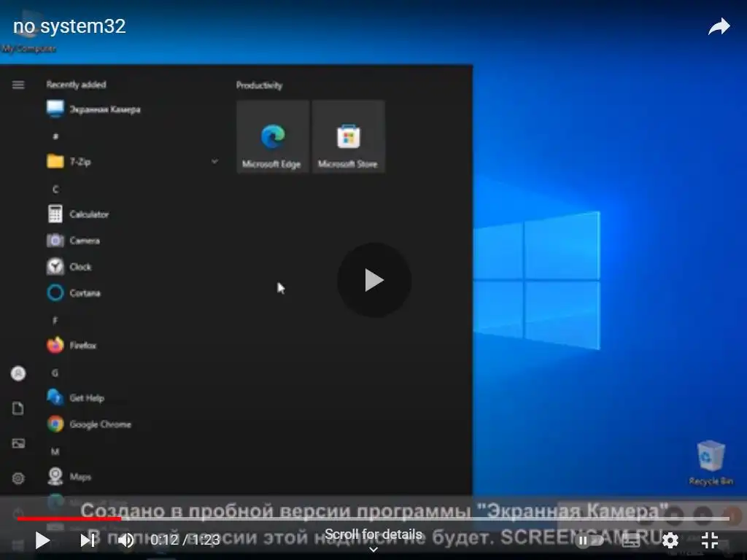Open Pictures from the Start sidebar
Screen dimensions: 747x560
tap(18, 443)
